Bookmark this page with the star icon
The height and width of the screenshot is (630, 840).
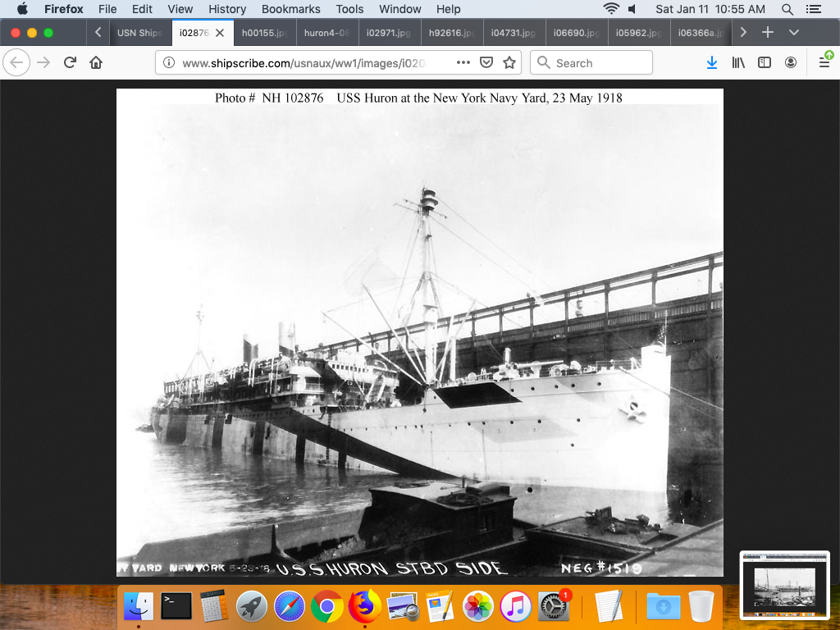(x=509, y=63)
